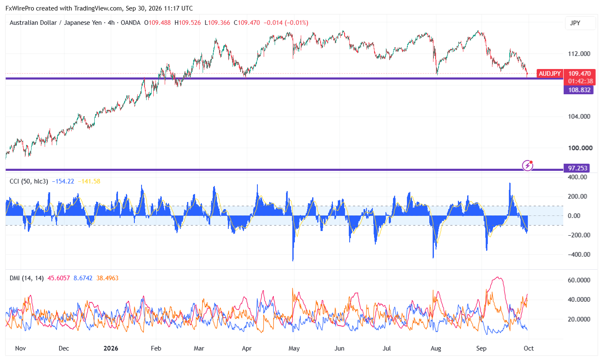Click the DMI value 45.6057 in pink
Screen dimensions: 599x364
pyautogui.click(x=59, y=278)
